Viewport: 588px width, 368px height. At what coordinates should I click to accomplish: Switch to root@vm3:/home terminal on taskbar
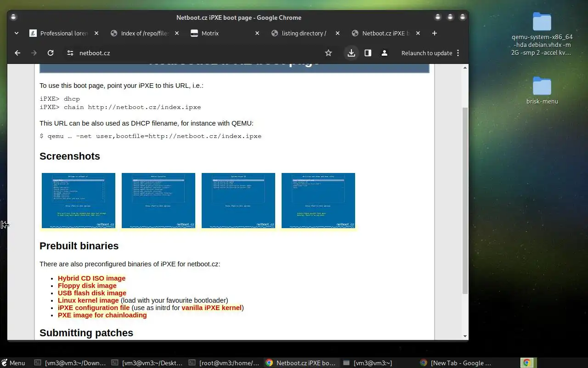[x=225, y=363]
